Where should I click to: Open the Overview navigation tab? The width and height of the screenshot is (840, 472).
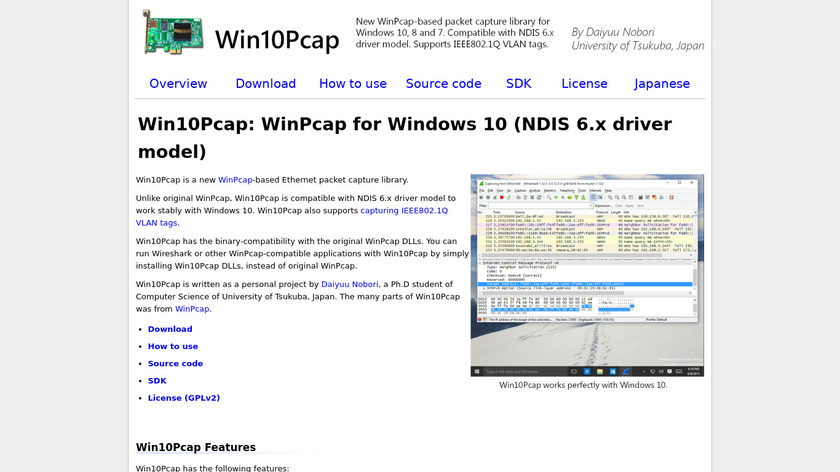point(178,84)
